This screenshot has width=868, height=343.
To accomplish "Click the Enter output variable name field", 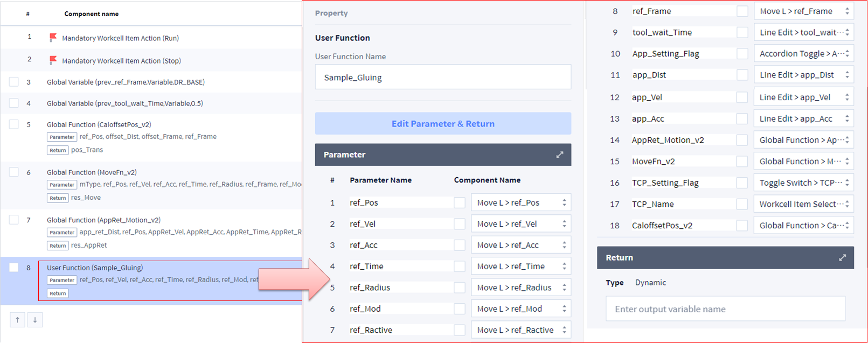I will tap(725, 309).
